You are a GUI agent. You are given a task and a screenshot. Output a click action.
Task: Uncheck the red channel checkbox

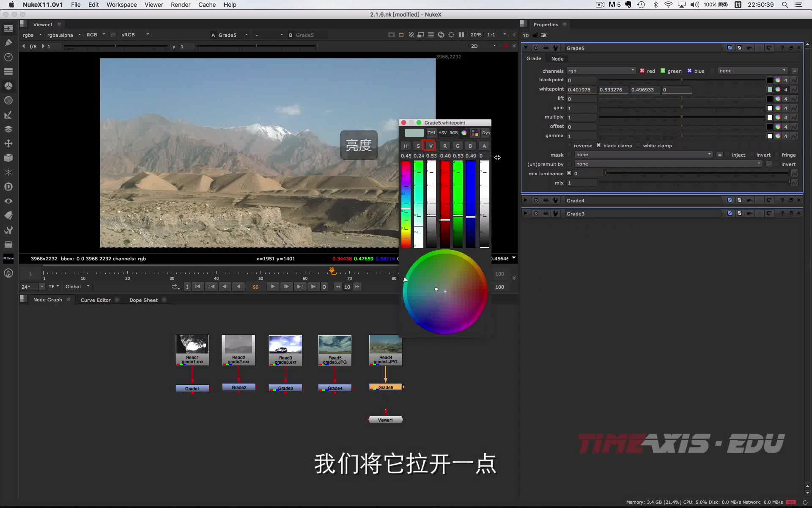coord(642,71)
